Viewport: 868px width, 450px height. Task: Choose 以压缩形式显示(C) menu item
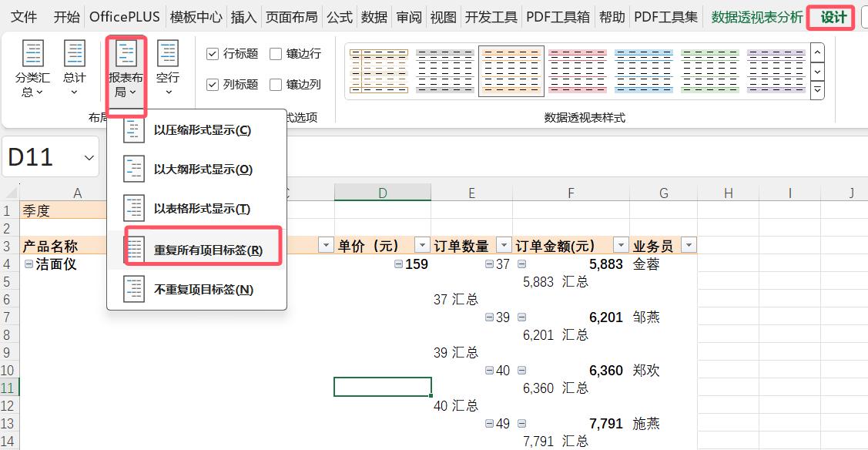tap(197, 131)
